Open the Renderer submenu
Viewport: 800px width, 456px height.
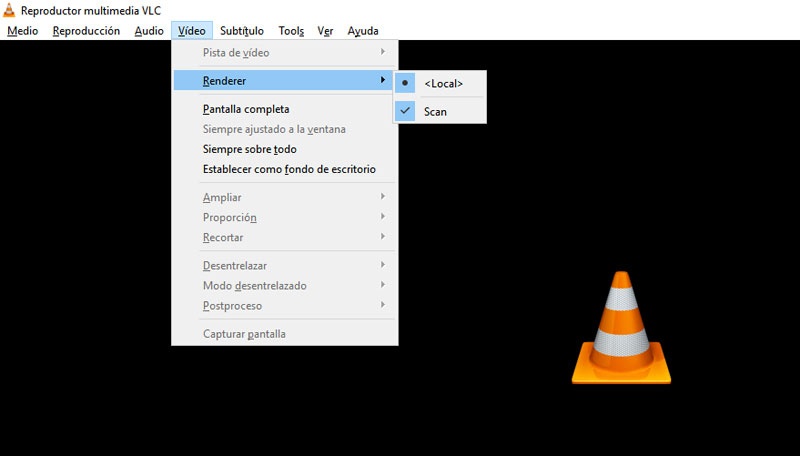pos(285,81)
